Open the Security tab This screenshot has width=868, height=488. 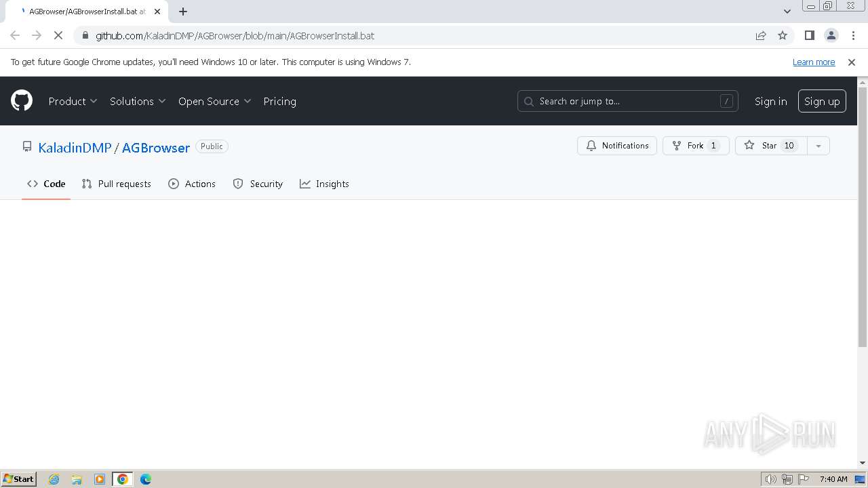(258, 184)
